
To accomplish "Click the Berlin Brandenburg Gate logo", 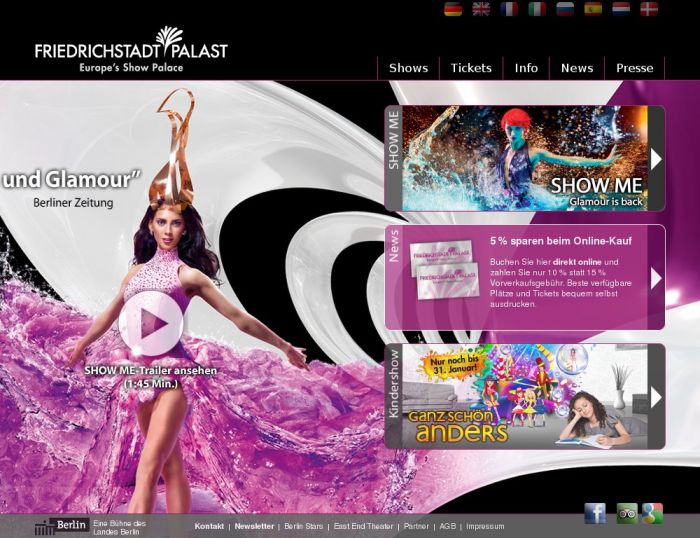I will click(60, 527).
